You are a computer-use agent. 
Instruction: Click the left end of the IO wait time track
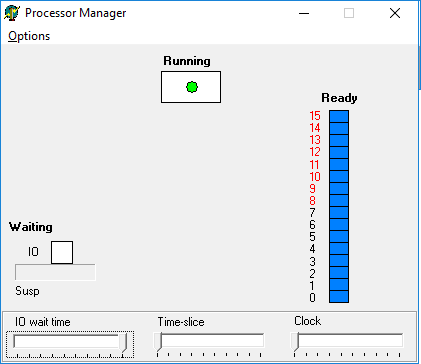16,341
